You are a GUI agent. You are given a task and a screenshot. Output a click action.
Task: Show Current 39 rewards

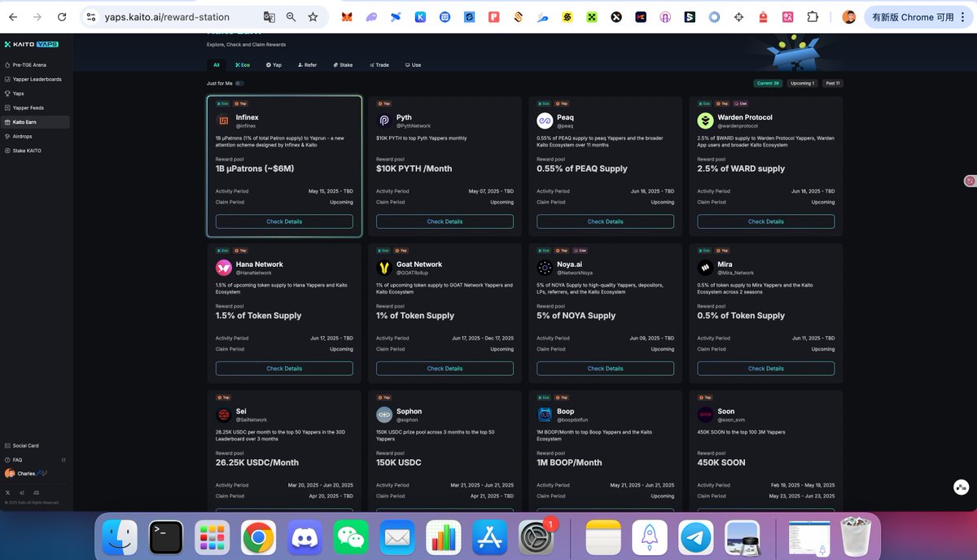[x=768, y=83]
